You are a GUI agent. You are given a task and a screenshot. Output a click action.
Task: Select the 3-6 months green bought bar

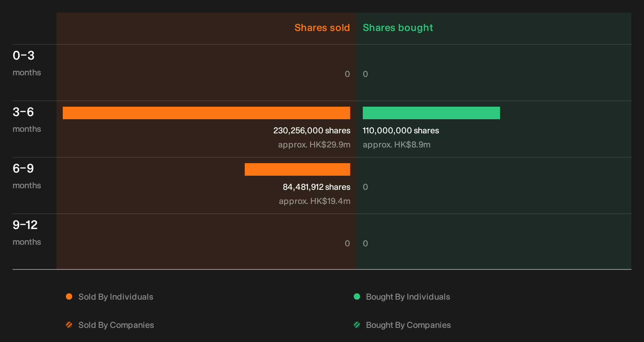[431, 113]
